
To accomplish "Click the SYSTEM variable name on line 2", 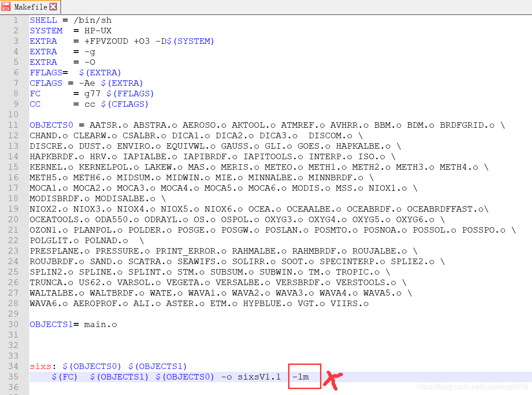I will click(46, 31).
